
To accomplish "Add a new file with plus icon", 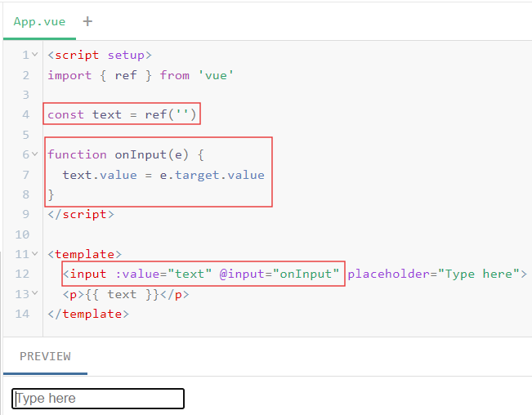I will [x=87, y=21].
